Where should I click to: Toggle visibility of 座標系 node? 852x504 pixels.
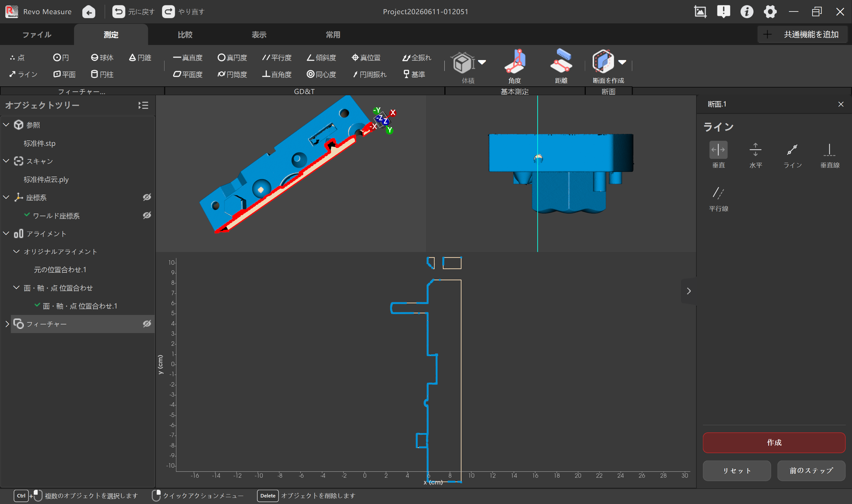(147, 197)
